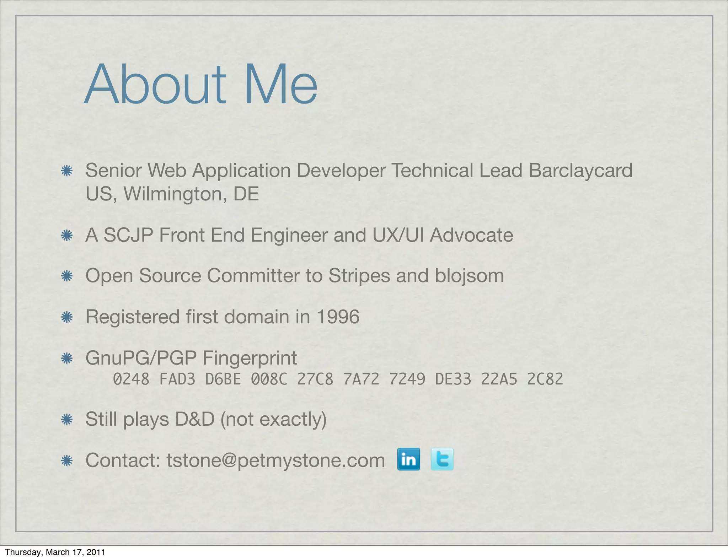Click 'Open Source Committer to Stripes and blojsom'
Image resolution: width=728 pixels, height=560 pixels.
coord(295,276)
